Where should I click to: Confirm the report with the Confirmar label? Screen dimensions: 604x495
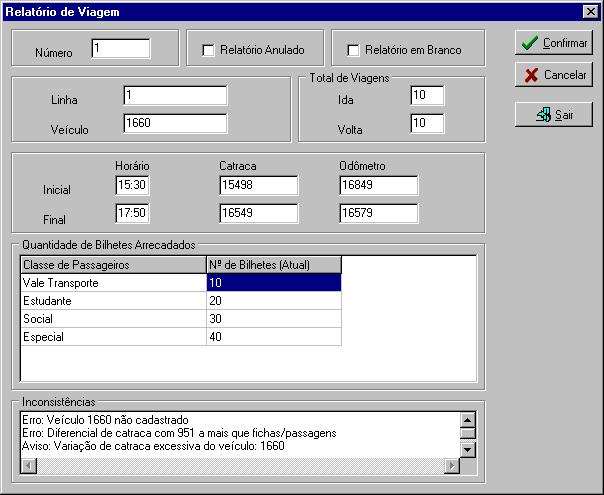pyautogui.click(x=565, y=43)
